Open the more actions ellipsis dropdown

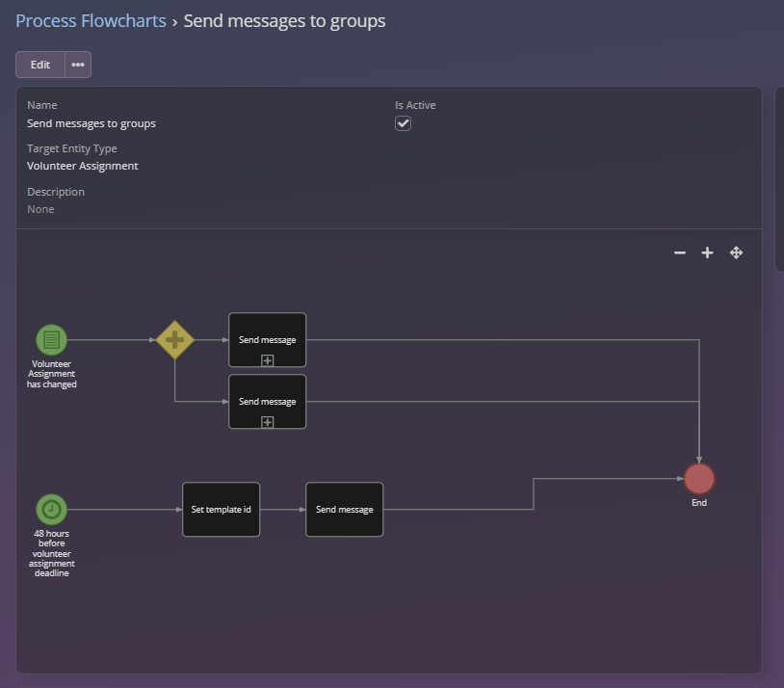78,65
